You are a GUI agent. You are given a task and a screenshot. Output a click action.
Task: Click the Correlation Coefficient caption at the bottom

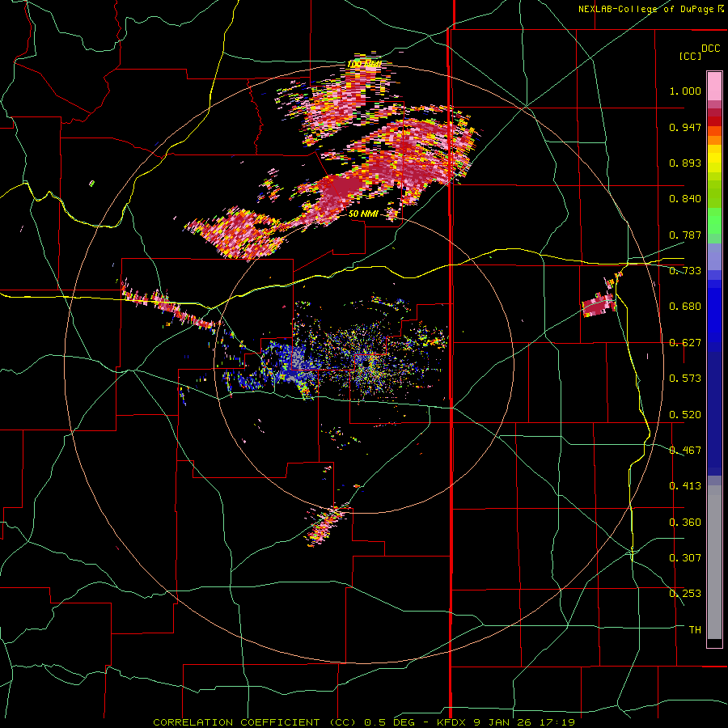(x=364, y=722)
